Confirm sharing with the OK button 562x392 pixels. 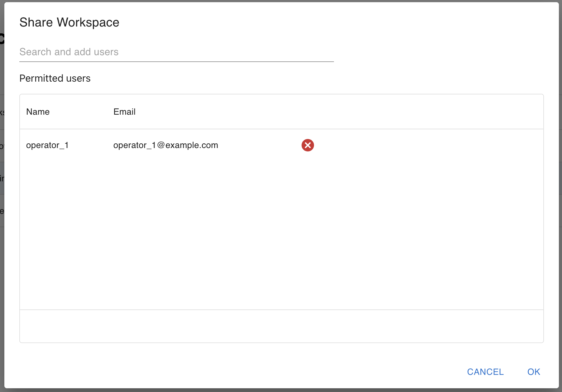pos(534,372)
